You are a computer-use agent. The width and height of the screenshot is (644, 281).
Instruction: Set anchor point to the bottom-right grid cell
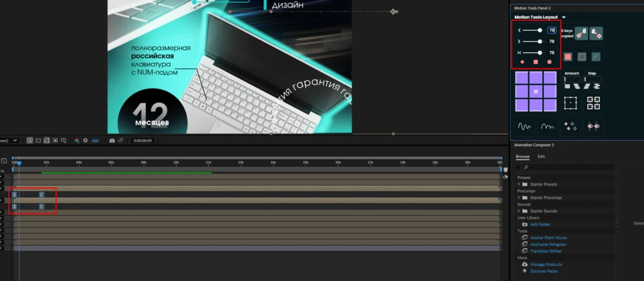550,105
